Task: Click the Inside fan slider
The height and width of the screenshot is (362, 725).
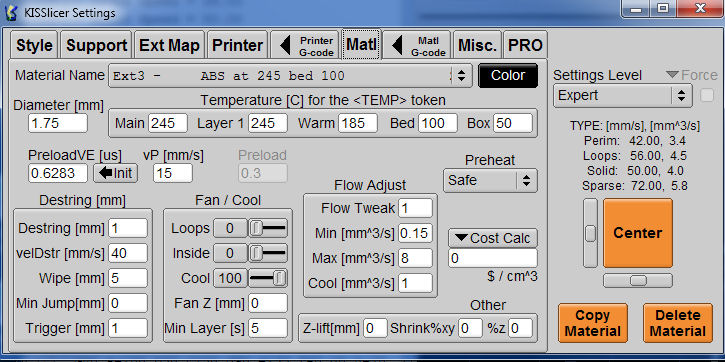Action: 268,253
